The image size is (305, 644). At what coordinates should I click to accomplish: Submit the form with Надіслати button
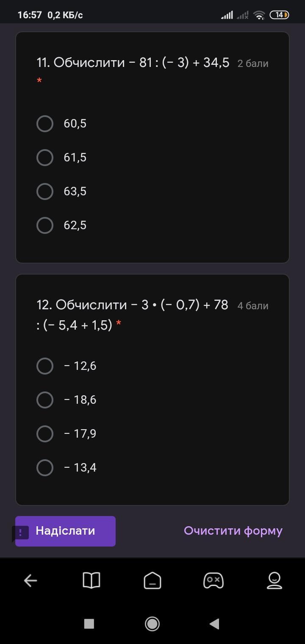click(x=65, y=531)
